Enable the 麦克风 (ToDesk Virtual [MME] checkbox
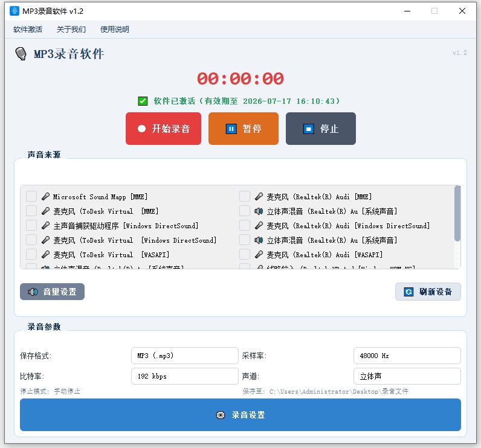The width and height of the screenshot is (481, 448). coord(31,211)
